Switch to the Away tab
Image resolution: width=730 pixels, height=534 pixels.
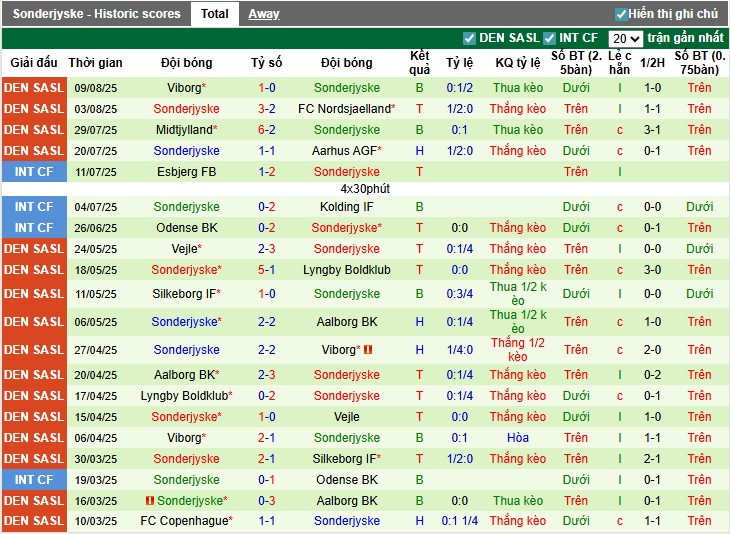pos(264,14)
